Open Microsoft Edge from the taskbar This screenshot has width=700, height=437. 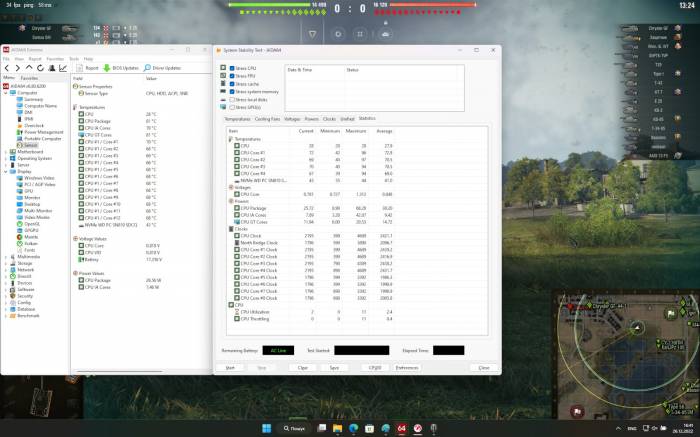point(354,429)
